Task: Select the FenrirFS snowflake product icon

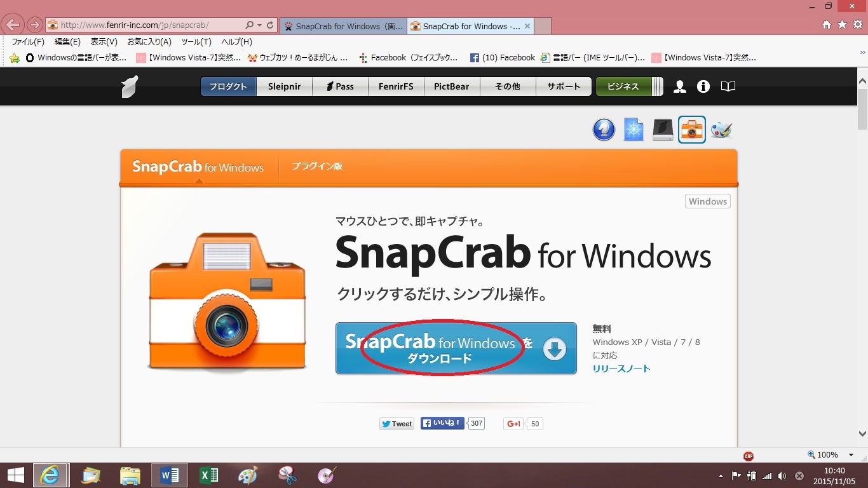Action: coord(634,130)
